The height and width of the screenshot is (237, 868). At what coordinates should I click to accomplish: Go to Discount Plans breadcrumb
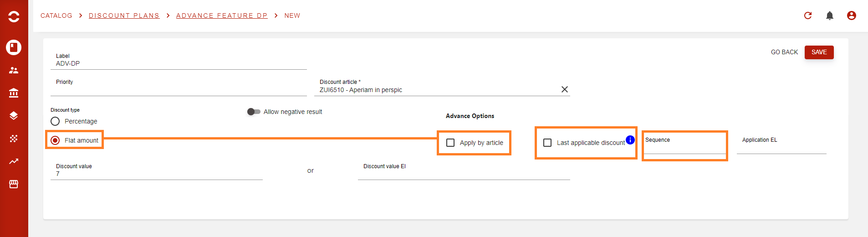124,15
